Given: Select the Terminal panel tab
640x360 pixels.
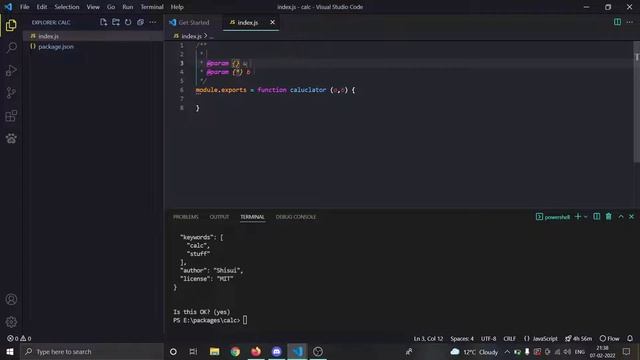Looking at the screenshot, I should pyautogui.click(x=252, y=217).
